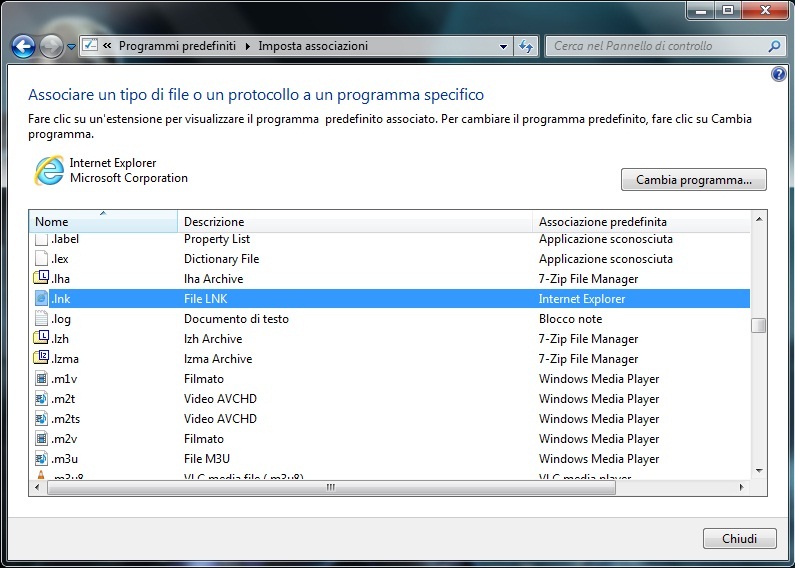This screenshot has height=568, width=795.
Task: Select the .log text document icon
Action: tap(41, 318)
